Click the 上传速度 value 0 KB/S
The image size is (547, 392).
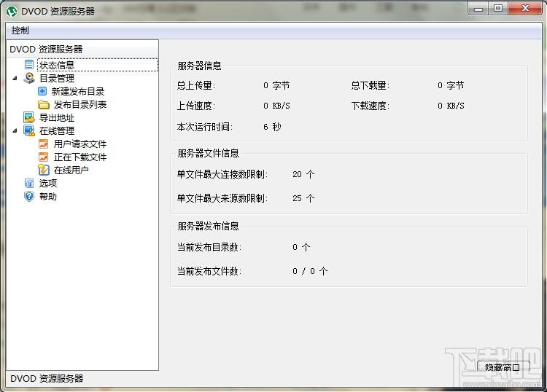click(276, 106)
